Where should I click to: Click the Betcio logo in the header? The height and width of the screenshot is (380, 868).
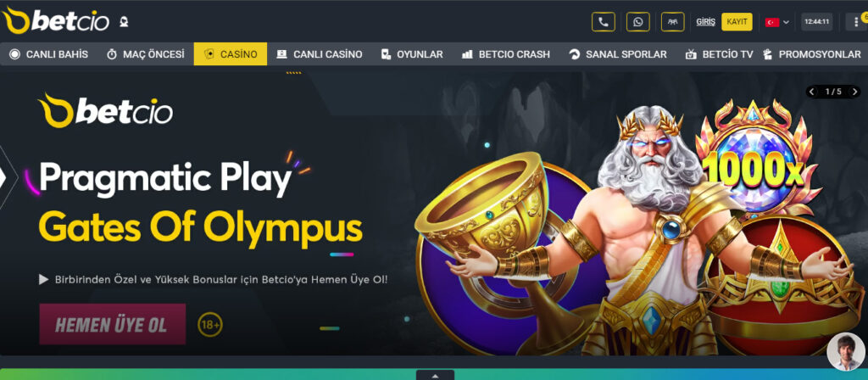(56, 21)
